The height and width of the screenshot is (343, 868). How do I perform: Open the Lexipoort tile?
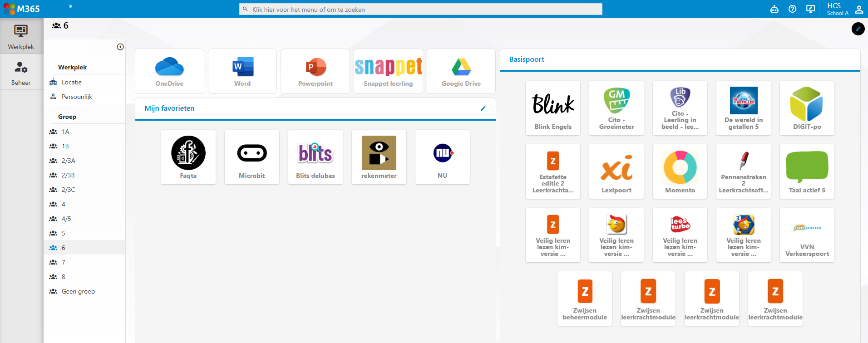(616, 171)
